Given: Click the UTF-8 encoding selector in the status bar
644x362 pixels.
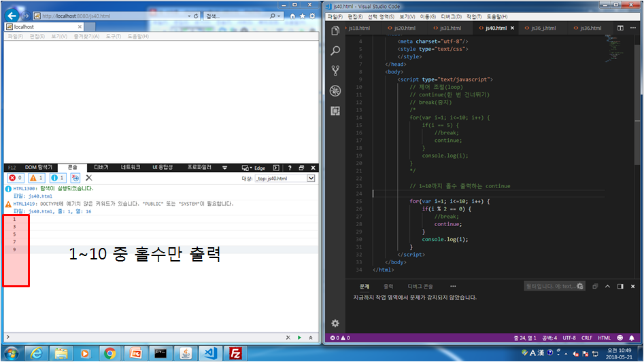Looking at the screenshot, I should pyautogui.click(x=569, y=338).
